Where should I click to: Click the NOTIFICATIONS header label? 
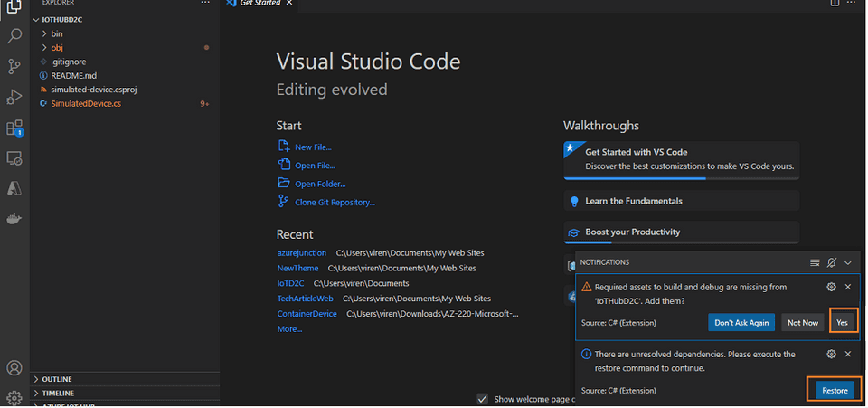[605, 261]
